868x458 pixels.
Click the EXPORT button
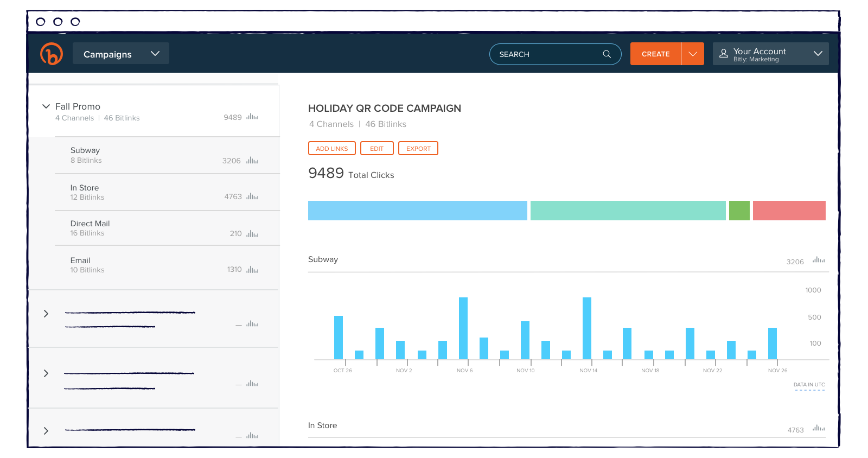pyautogui.click(x=418, y=148)
